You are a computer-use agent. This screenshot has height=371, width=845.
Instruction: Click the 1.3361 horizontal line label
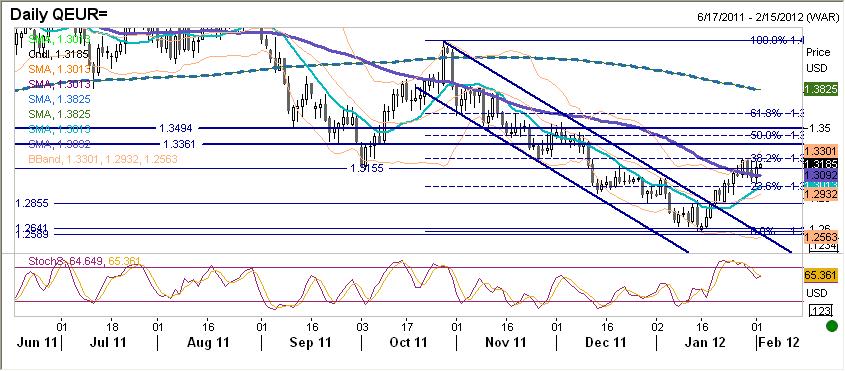pyautogui.click(x=179, y=144)
